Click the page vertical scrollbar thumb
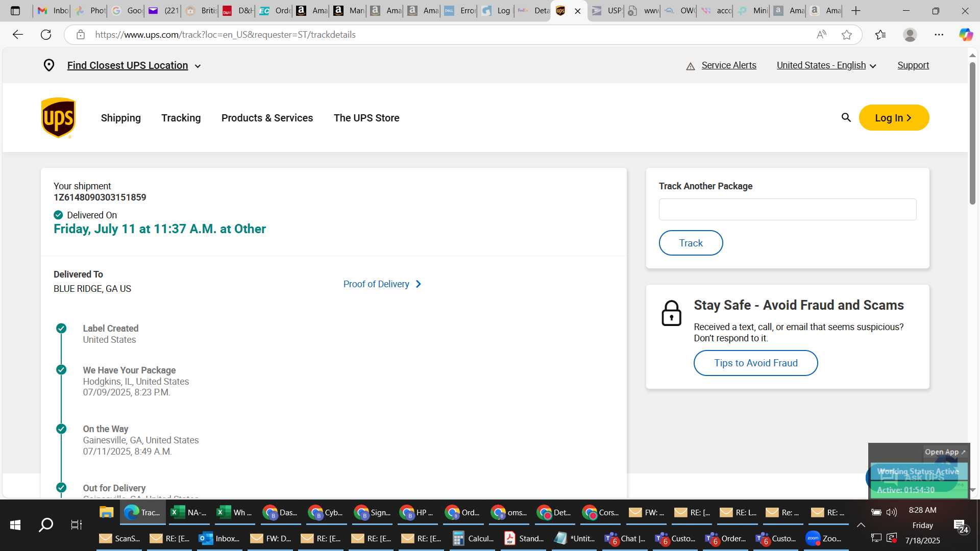The height and width of the screenshot is (551, 980). point(973,134)
